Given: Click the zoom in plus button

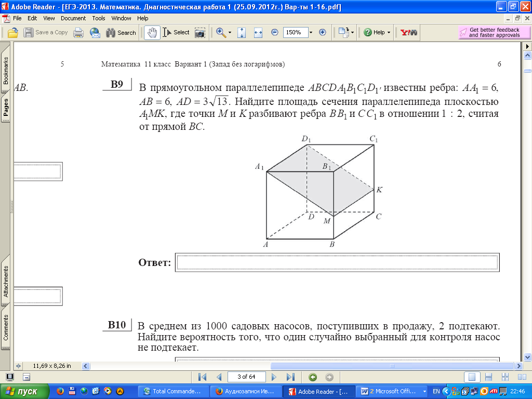Looking at the screenshot, I should coord(322,33).
